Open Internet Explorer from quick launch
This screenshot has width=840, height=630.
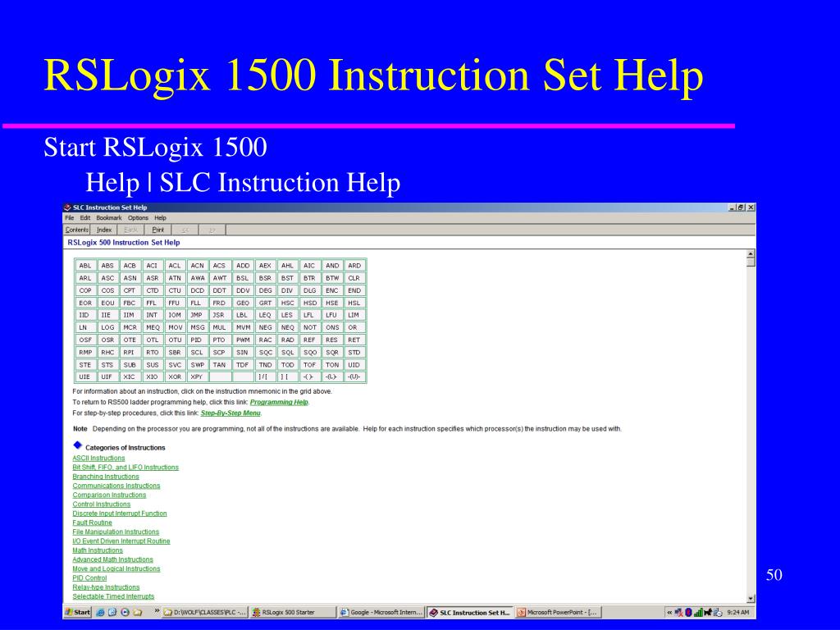click(x=101, y=612)
